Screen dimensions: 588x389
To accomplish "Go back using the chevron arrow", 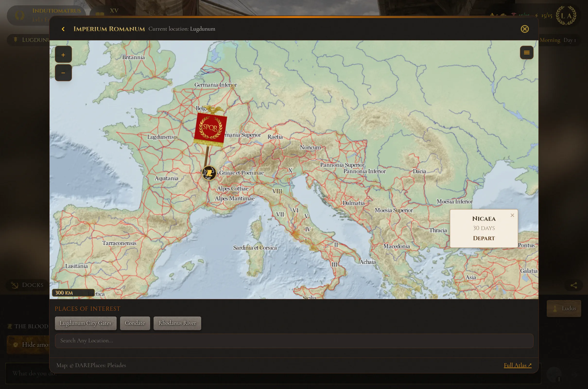I will 63,29.
